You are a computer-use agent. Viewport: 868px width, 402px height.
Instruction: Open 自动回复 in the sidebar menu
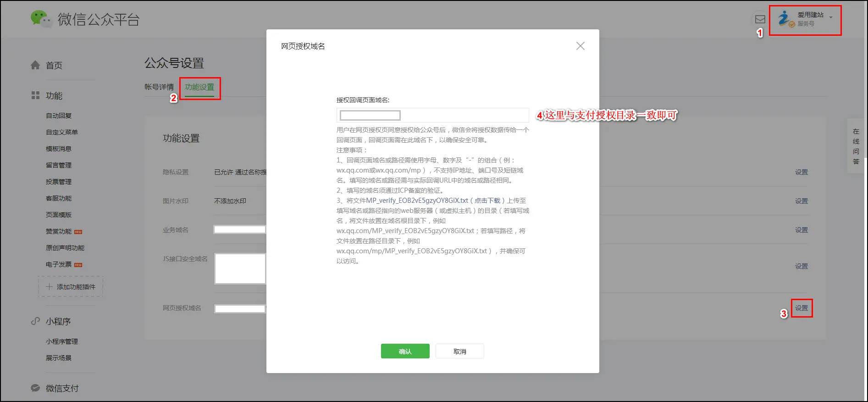(x=59, y=116)
